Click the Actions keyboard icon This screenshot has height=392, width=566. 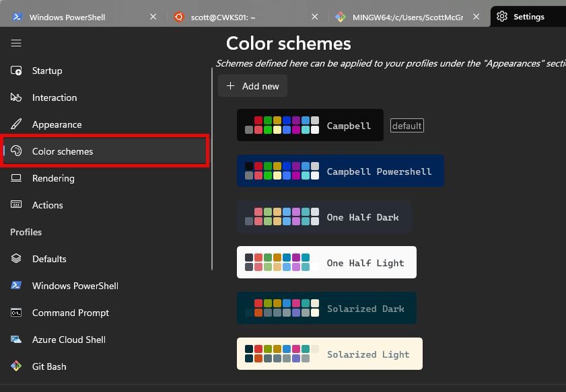pyautogui.click(x=16, y=204)
